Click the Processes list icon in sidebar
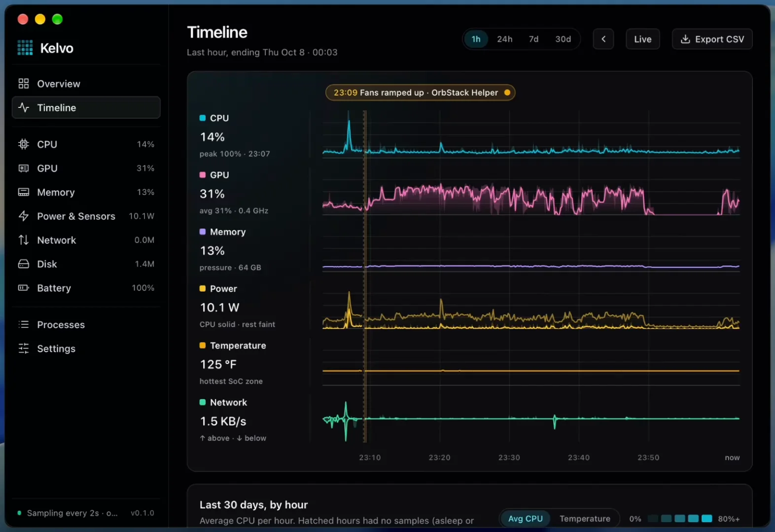Image resolution: width=775 pixels, height=532 pixels. [x=24, y=325]
